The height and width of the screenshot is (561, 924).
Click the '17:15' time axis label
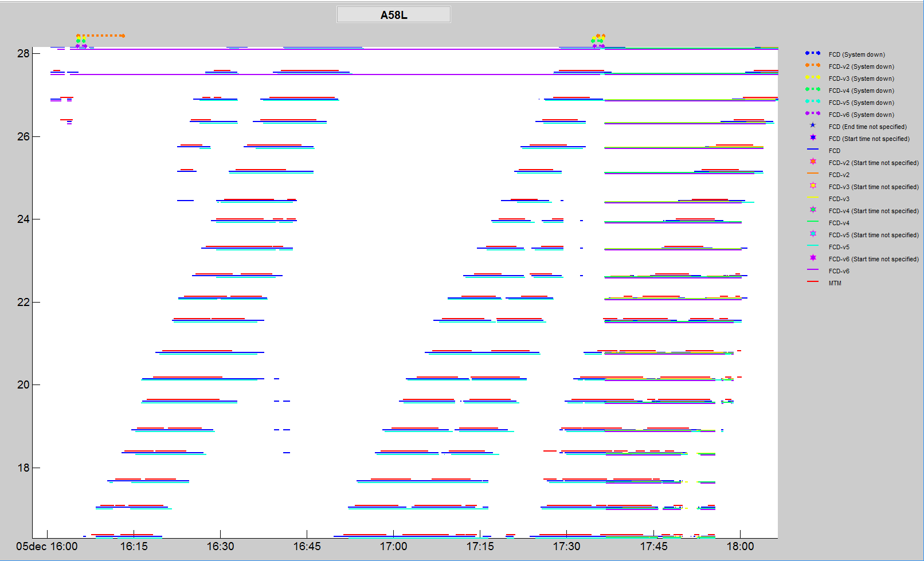coord(480,546)
